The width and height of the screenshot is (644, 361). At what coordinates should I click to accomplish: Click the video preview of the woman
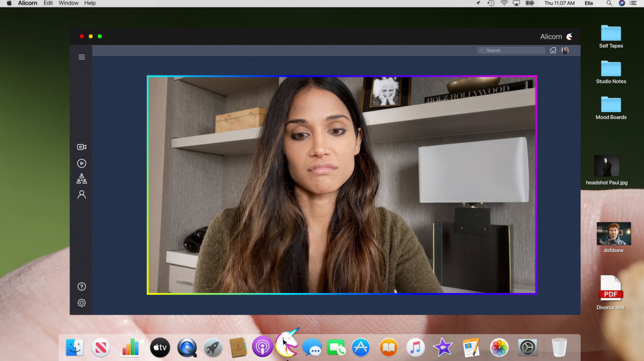tap(342, 185)
